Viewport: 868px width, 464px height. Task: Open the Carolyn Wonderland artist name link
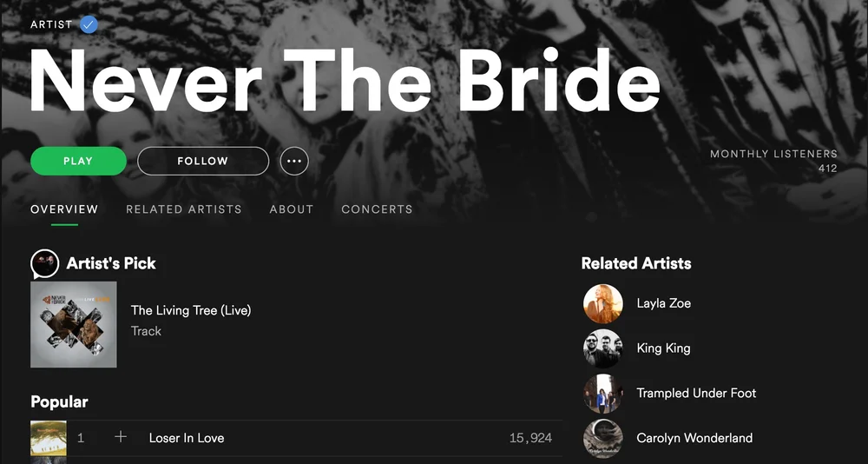pos(694,438)
